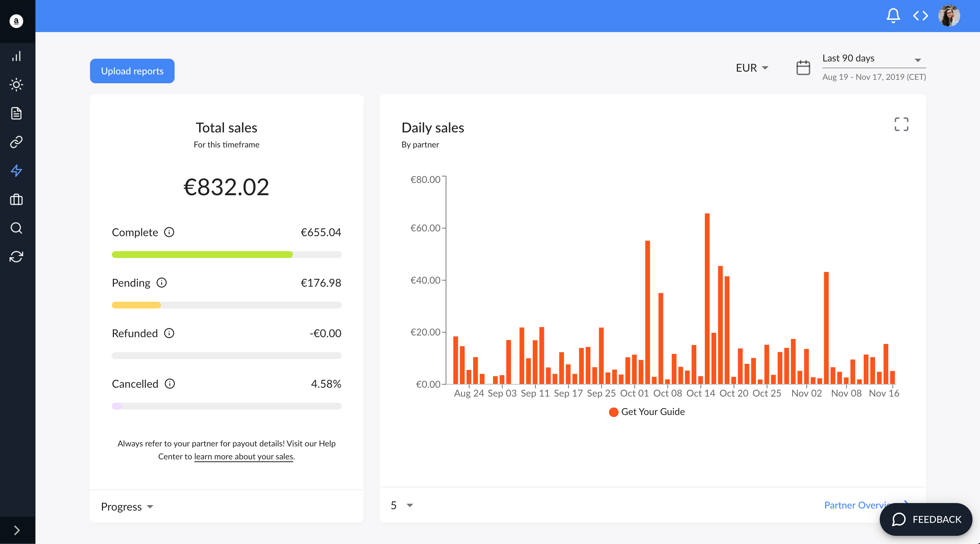Open notifications bell in the top bar
This screenshot has width=980, height=544.
click(893, 16)
